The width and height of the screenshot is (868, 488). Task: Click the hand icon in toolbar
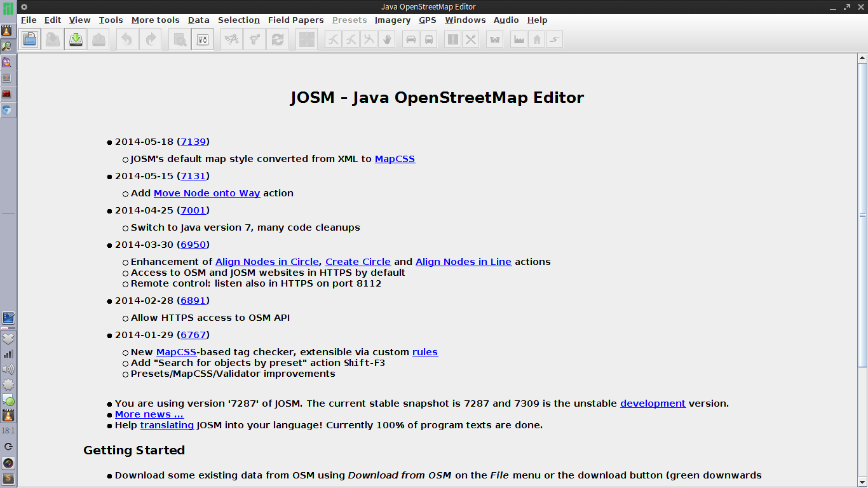pyautogui.click(x=387, y=39)
